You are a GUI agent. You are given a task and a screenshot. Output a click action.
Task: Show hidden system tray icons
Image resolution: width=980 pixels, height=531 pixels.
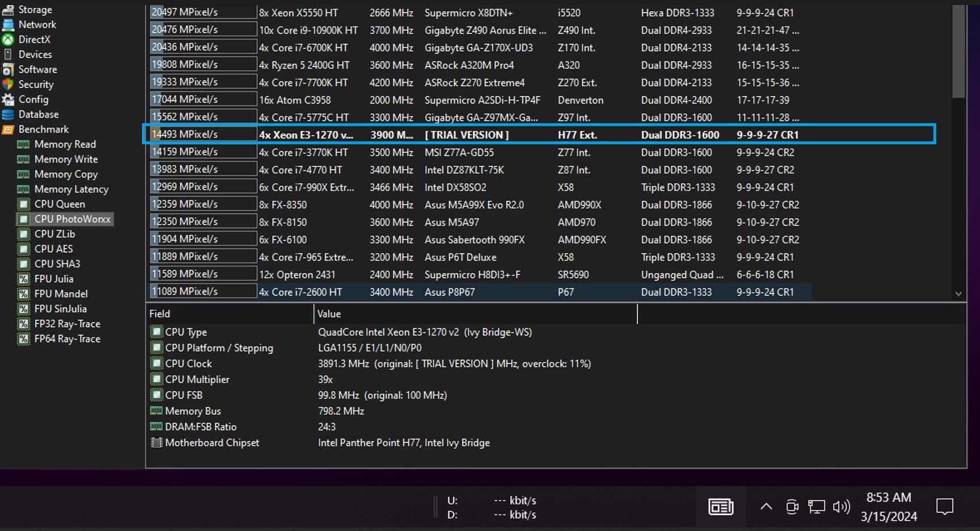click(x=766, y=507)
